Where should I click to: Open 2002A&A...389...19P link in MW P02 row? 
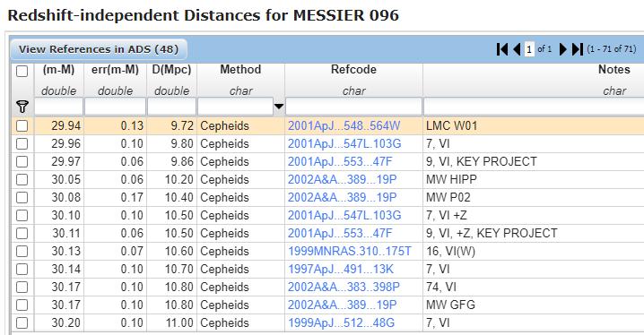point(342,198)
